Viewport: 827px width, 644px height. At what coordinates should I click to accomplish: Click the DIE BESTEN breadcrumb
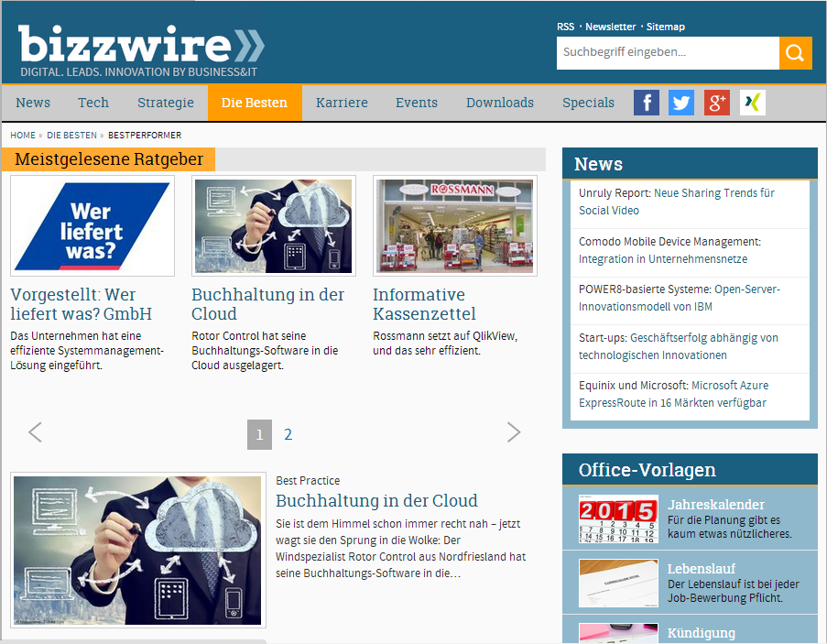coord(71,135)
